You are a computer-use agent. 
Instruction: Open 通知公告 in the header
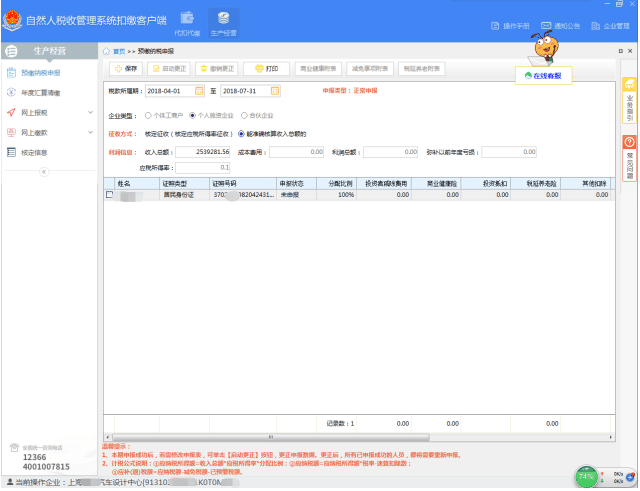[x=560, y=26]
